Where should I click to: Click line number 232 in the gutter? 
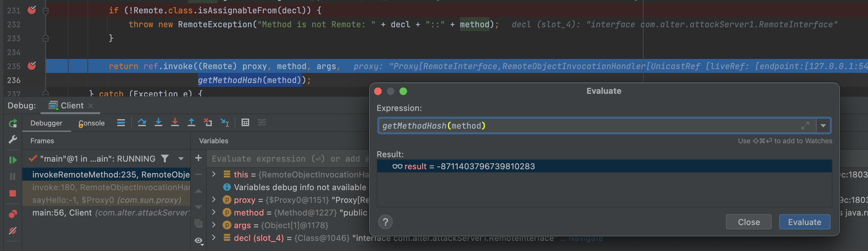pos(14,25)
